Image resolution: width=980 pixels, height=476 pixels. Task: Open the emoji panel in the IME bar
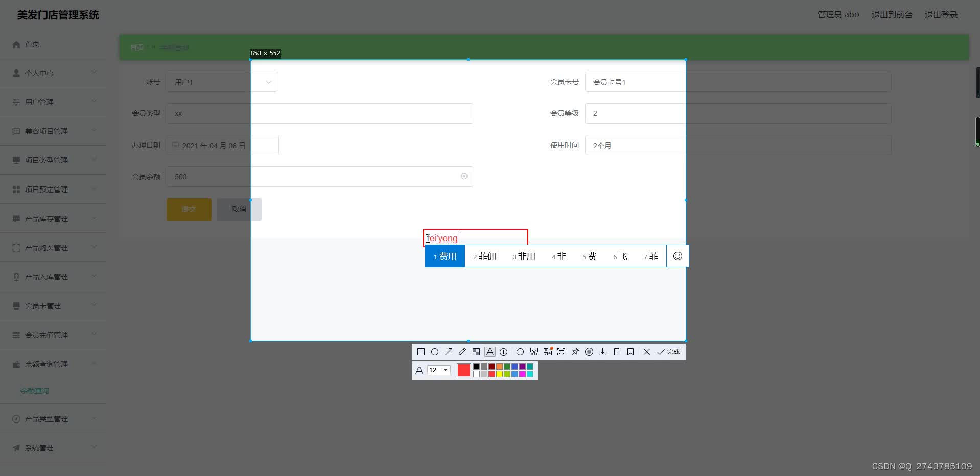pos(678,256)
